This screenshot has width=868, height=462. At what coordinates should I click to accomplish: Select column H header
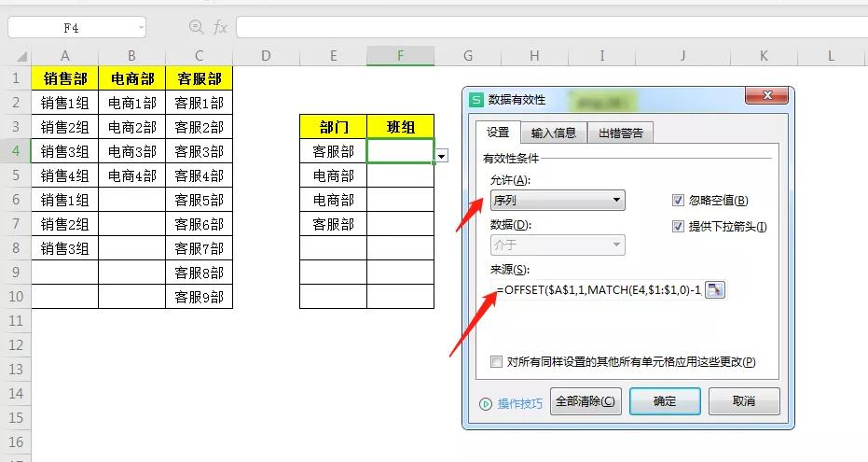534,56
